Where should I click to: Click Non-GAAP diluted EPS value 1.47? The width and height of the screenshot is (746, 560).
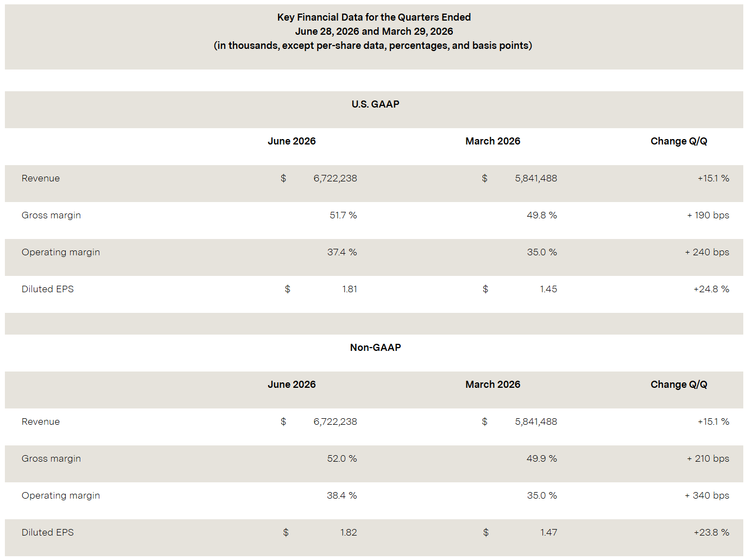coord(548,532)
